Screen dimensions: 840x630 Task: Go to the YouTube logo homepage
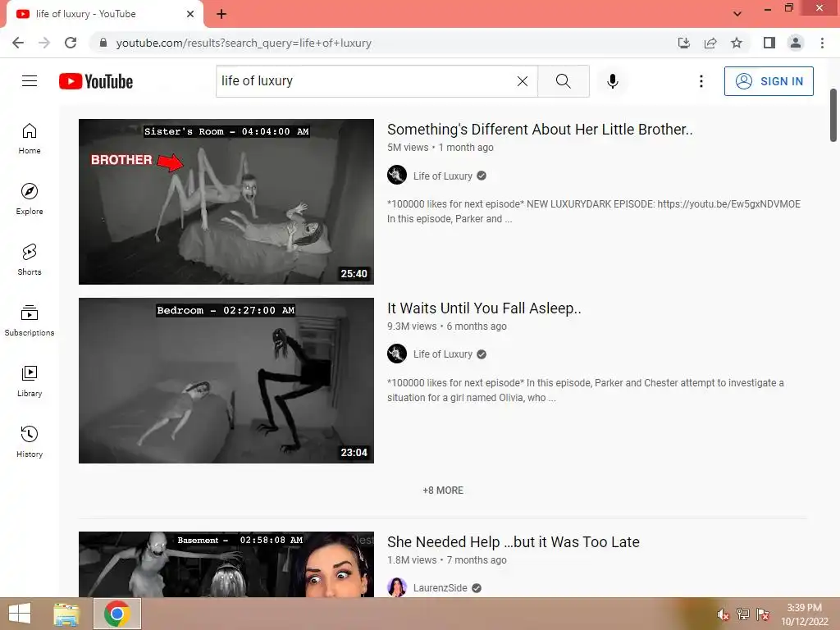pos(96,81)
